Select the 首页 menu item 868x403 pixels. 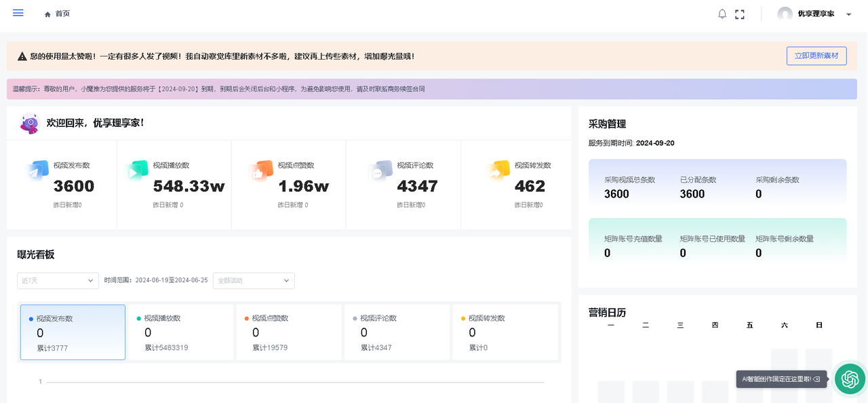(x=63, y=13)
